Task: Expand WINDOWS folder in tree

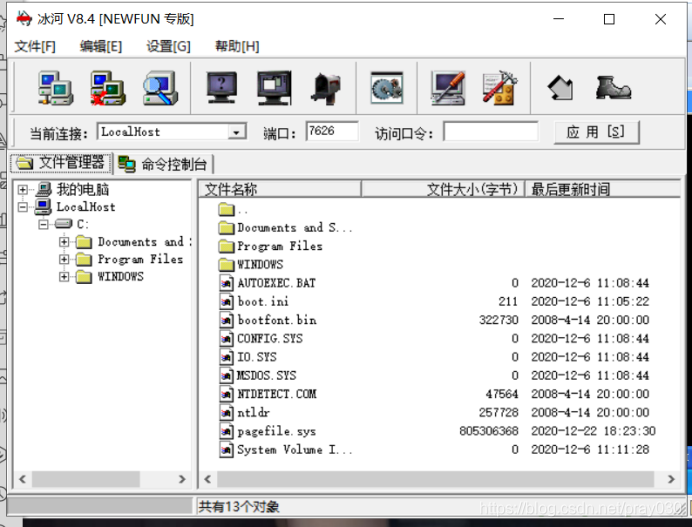Action: (64, 277)
